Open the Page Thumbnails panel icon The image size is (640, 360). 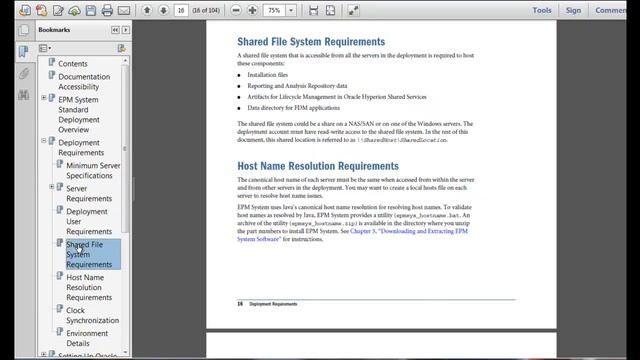24,30
